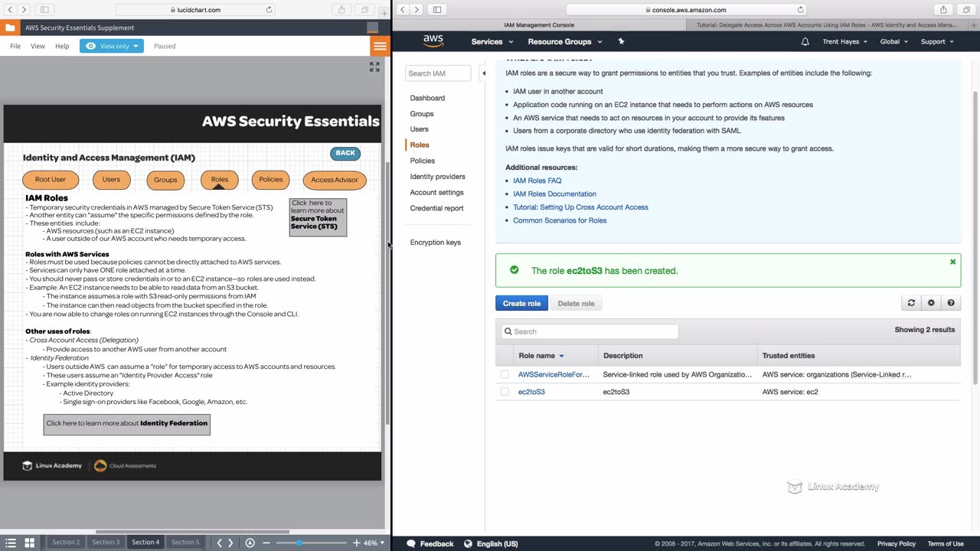Open the AWS Support dropdown
The width and height of the screenshot is (980, 551).
[937, 41]
